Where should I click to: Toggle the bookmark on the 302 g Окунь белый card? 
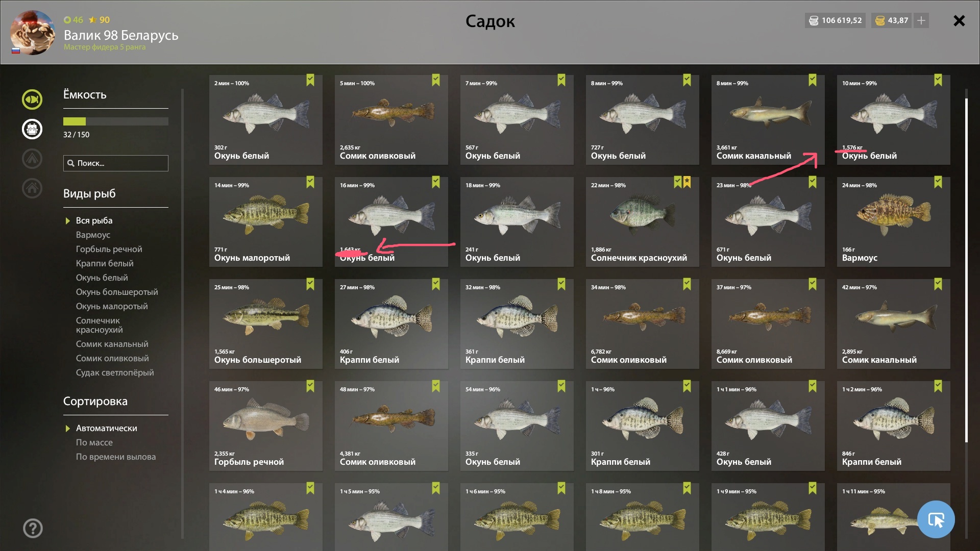[x=310, y=80]
